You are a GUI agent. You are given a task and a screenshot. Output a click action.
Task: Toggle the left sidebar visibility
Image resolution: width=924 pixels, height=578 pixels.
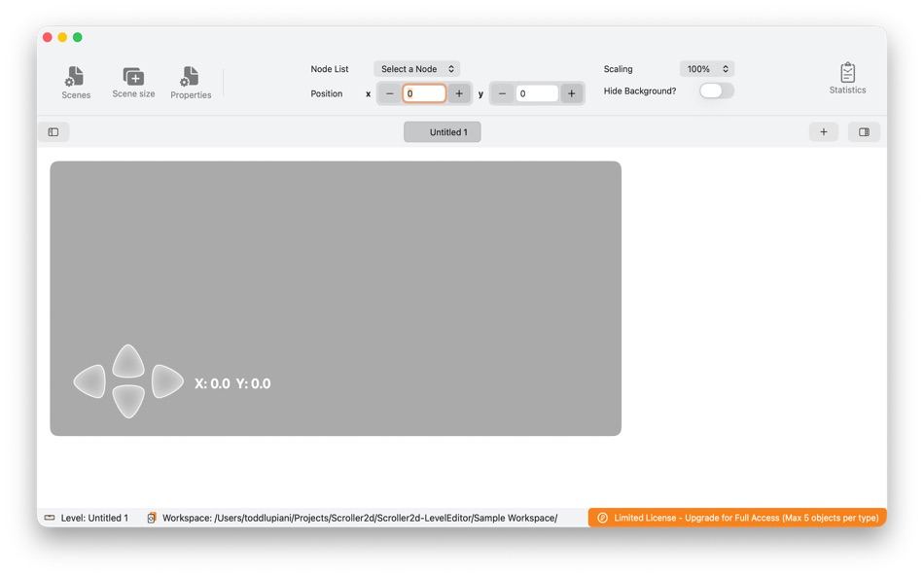[54, 131]
